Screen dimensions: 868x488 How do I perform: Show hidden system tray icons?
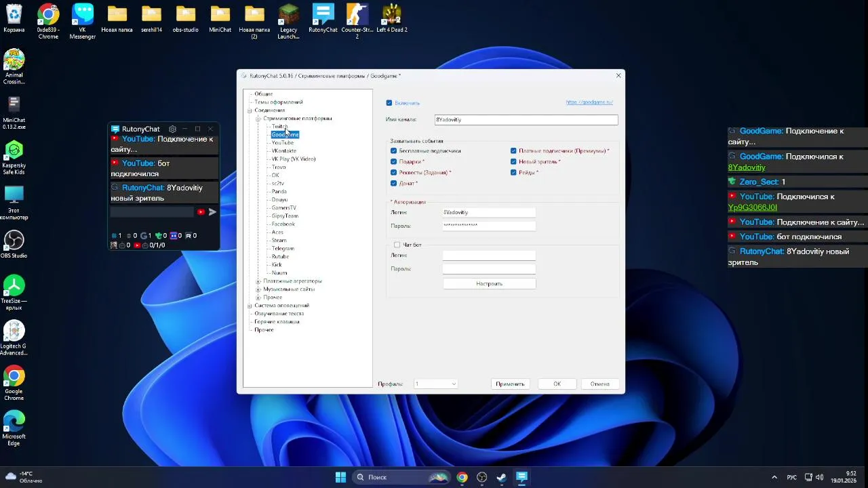[x=774, y=477]
